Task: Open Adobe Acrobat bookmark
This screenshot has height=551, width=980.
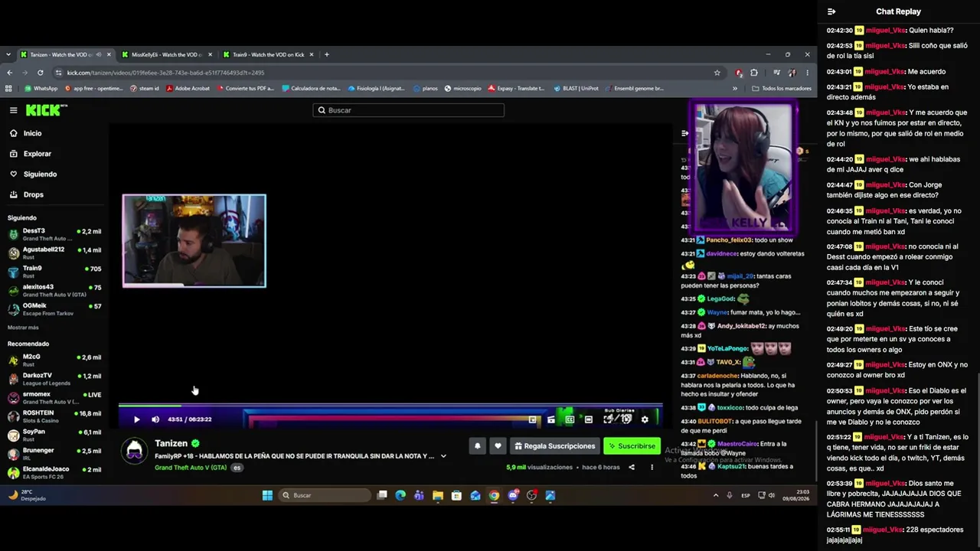Action: coord(188,88)
